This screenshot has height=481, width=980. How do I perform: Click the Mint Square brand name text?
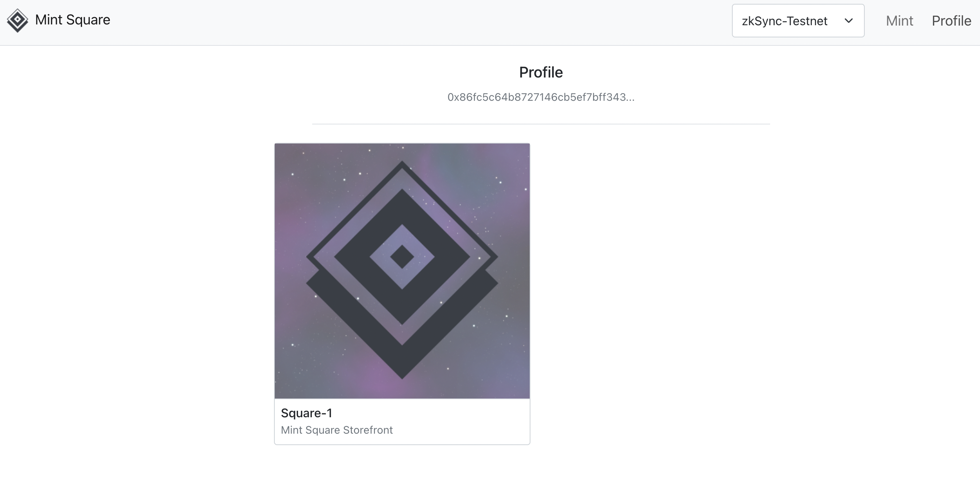pos(73,20)
